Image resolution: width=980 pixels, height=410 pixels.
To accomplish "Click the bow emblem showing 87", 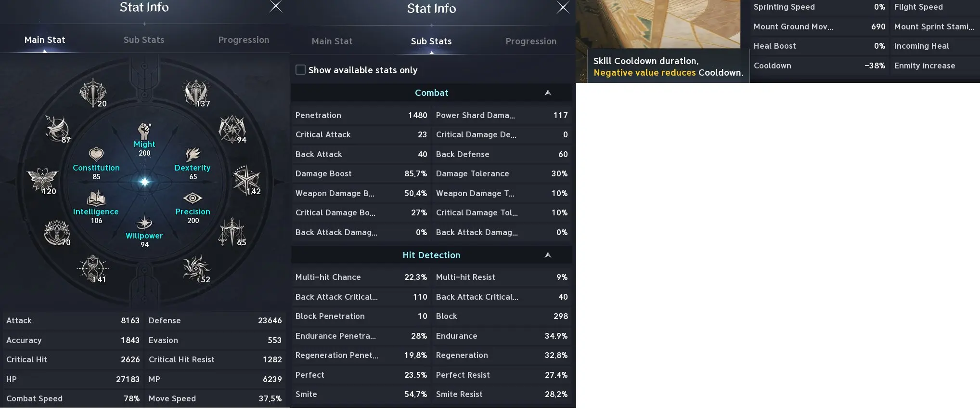I will (57, 128).
